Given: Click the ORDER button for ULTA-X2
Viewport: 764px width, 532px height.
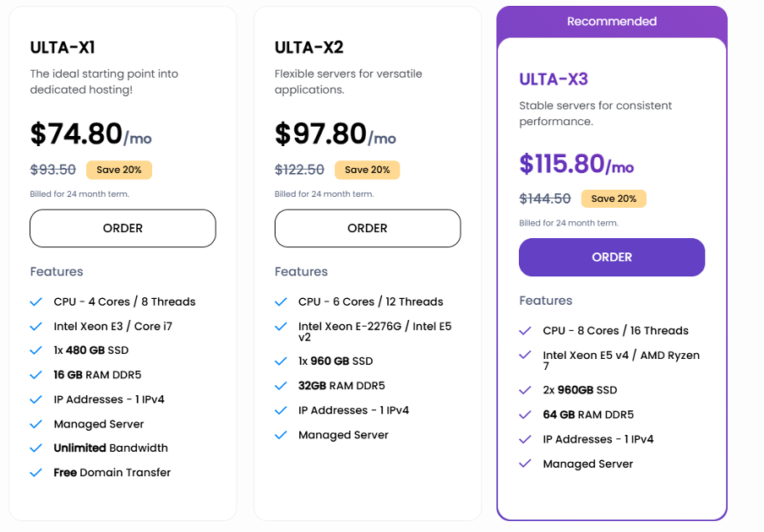Looking at the screenshot, I should [367, 228].
